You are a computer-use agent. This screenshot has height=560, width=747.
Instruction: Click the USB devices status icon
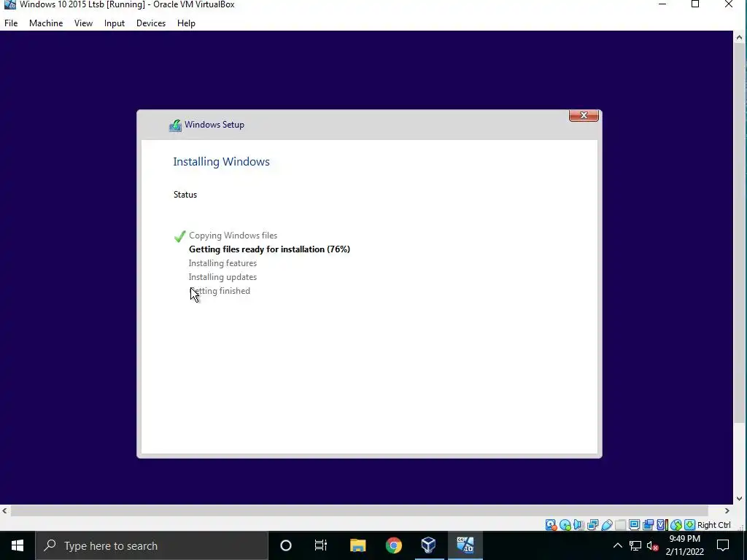click(x=606, y=525)
